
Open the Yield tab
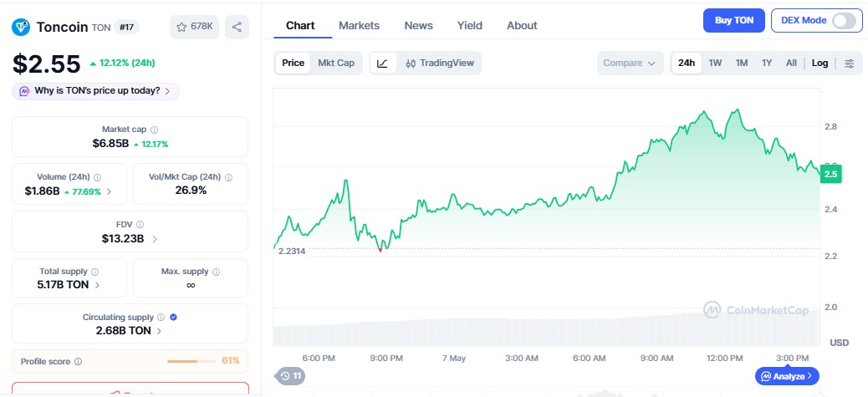[x=469, y=25]
